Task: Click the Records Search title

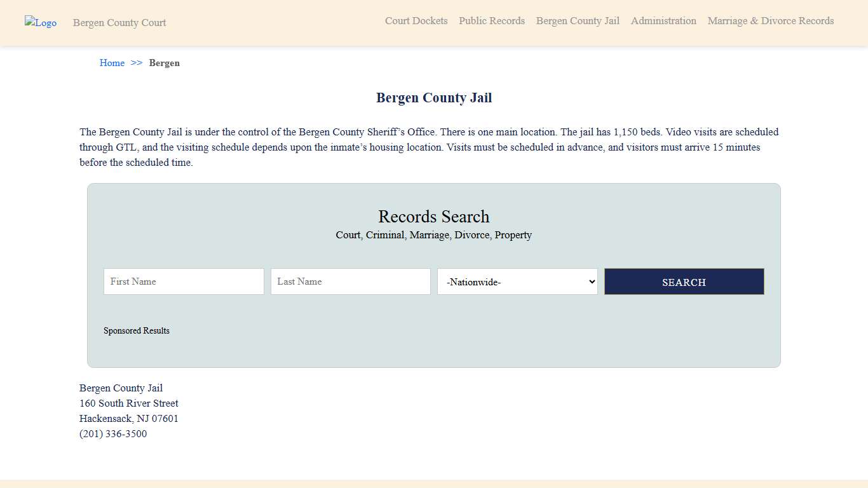Action: 434,217
